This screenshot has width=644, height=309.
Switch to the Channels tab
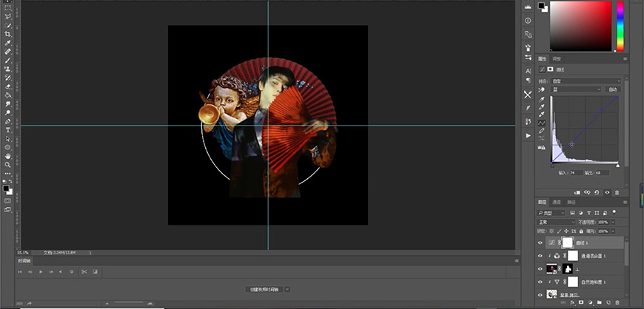[x=557, y=202]
